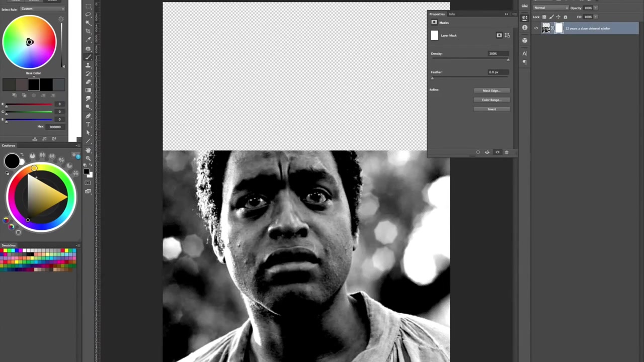
Task: Click the pixel mask button in Properties
Action: (499, 35)
